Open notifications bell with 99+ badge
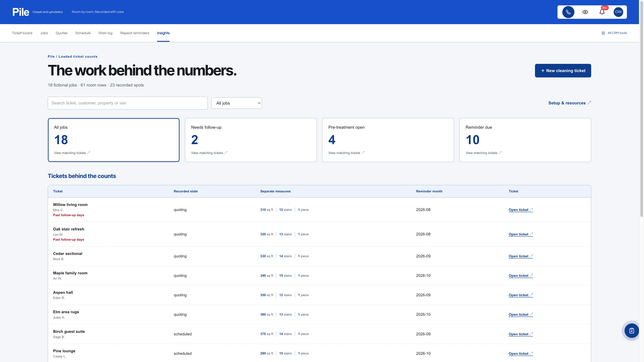Screen dimensions: 644x362 (602, 12)
